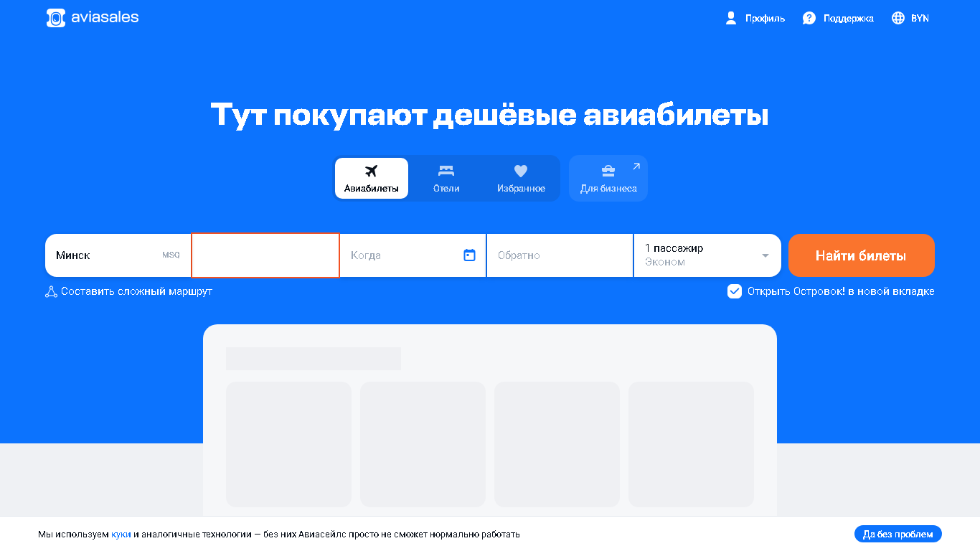Click the Поддержка link text
Viewport: 980px width, 551px height.
tap(849, 19)
